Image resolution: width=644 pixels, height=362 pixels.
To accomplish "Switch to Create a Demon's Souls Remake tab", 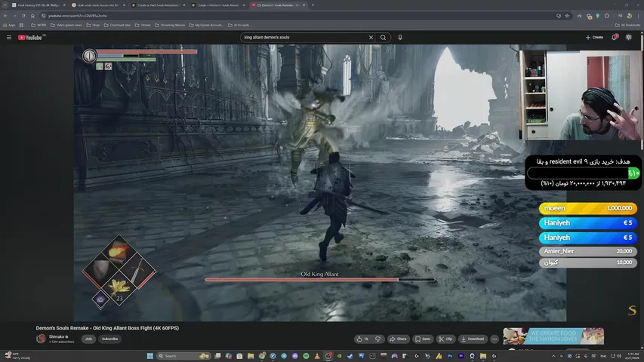I will click(218, 5).
